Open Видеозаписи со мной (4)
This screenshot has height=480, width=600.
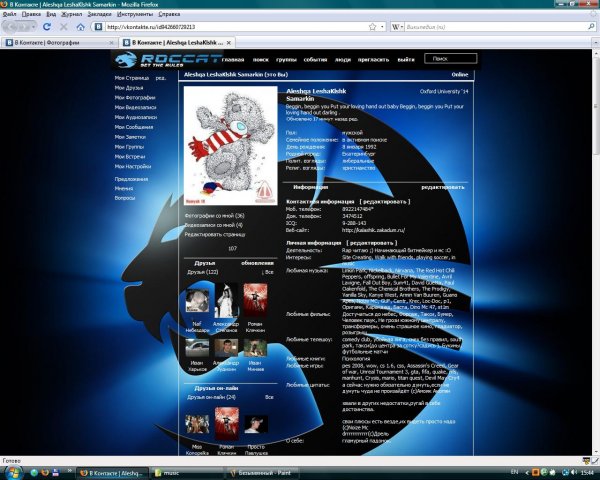pyautogui.click(x=214, y=225)
